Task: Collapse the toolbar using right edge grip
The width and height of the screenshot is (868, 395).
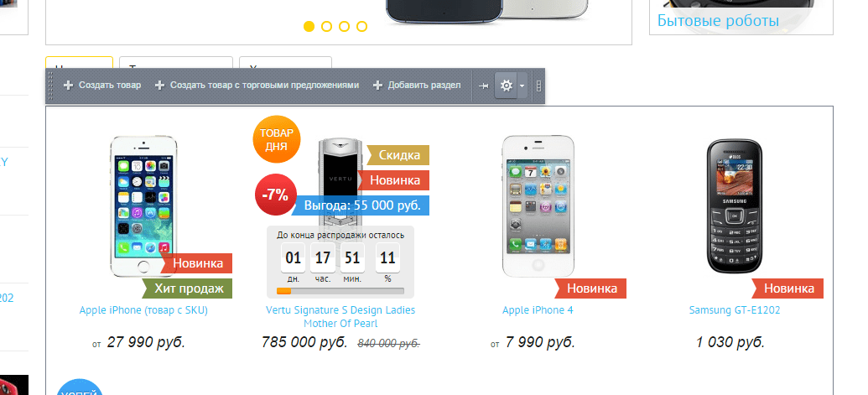Action: coord(539,86)
